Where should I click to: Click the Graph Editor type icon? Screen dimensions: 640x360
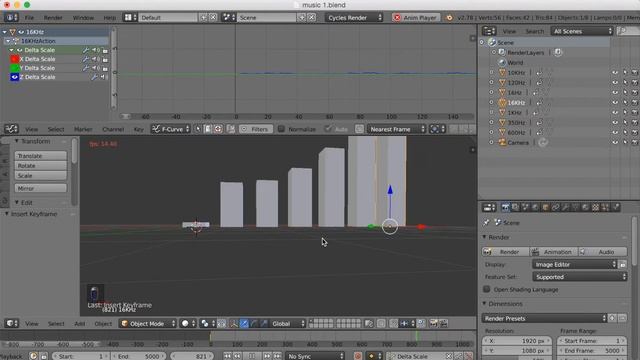(x=11, y=129)
